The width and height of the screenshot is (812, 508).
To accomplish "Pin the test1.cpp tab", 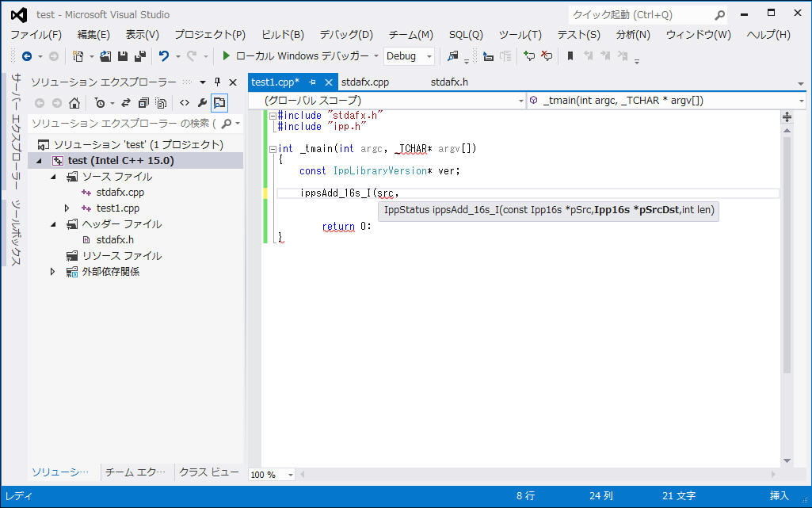I will click(312, 82).
